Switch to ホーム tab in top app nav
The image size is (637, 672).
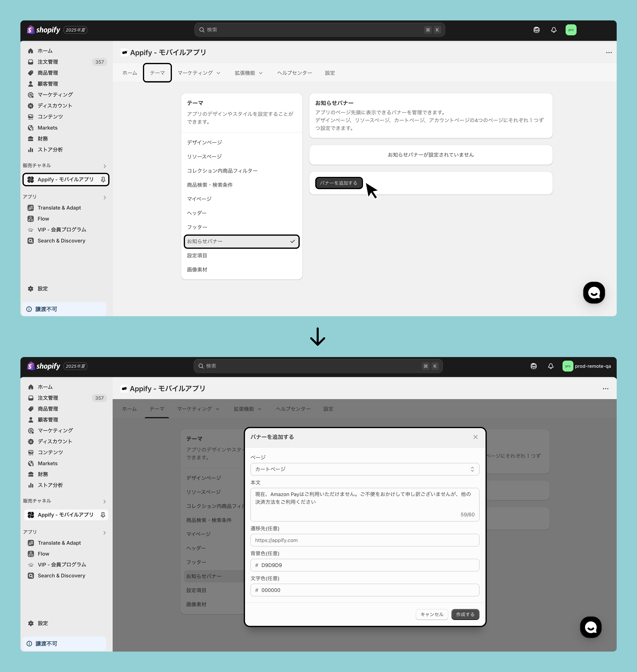(x=130, y=73)
